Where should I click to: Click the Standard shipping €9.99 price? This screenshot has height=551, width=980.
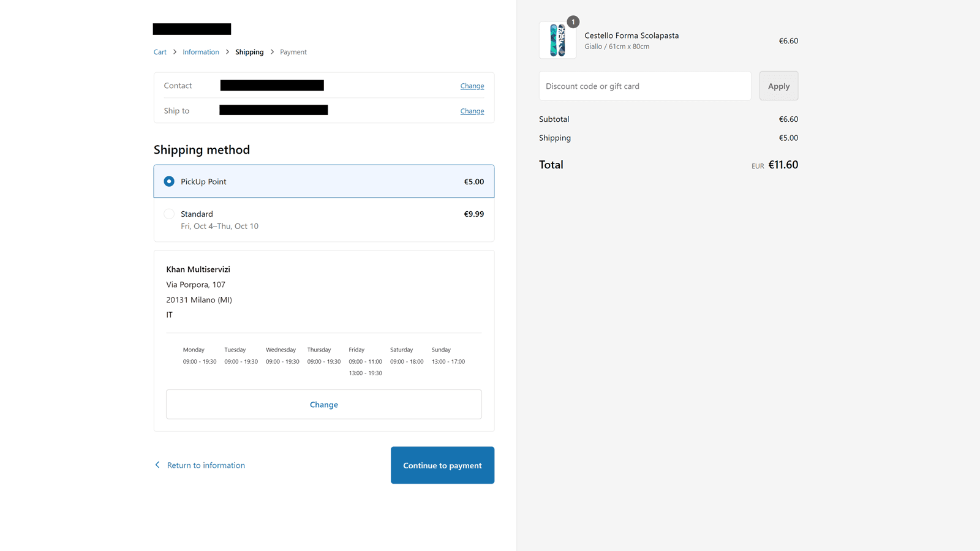point(473,214)
